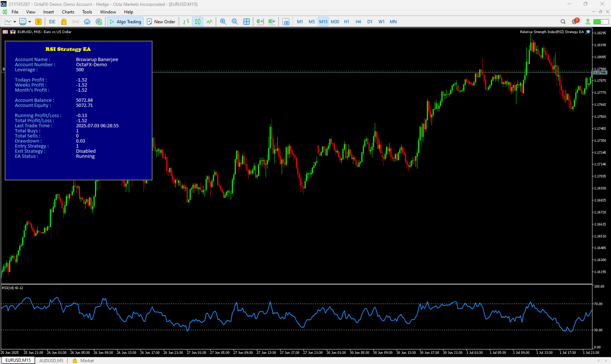Open the Tools menu
Viewport: 611px width, 364px height.
(x=87, y=12)
